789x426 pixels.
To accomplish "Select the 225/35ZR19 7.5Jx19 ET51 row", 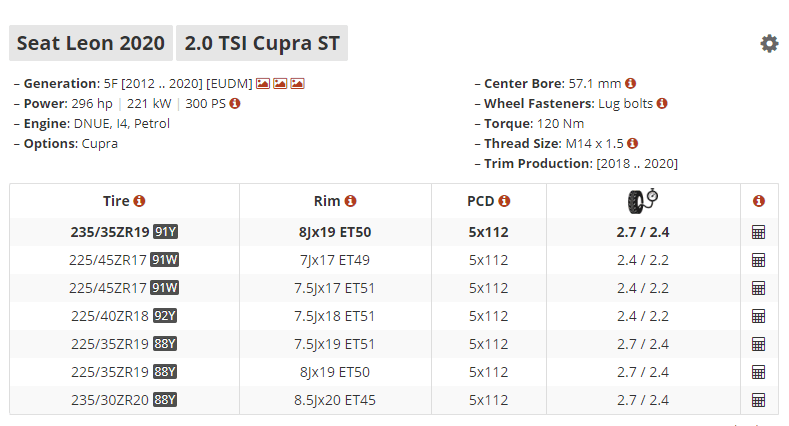I will click(x=393, y=345).
